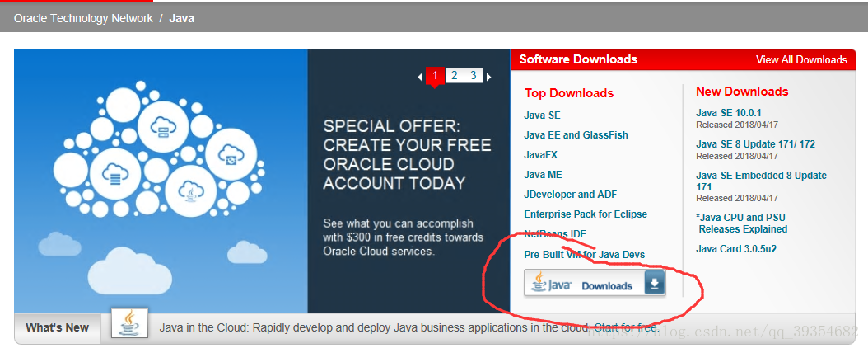This screenshot has height=348, width=868.
Task: Open the NetBeans IDE link
Action: coord(555,234)
